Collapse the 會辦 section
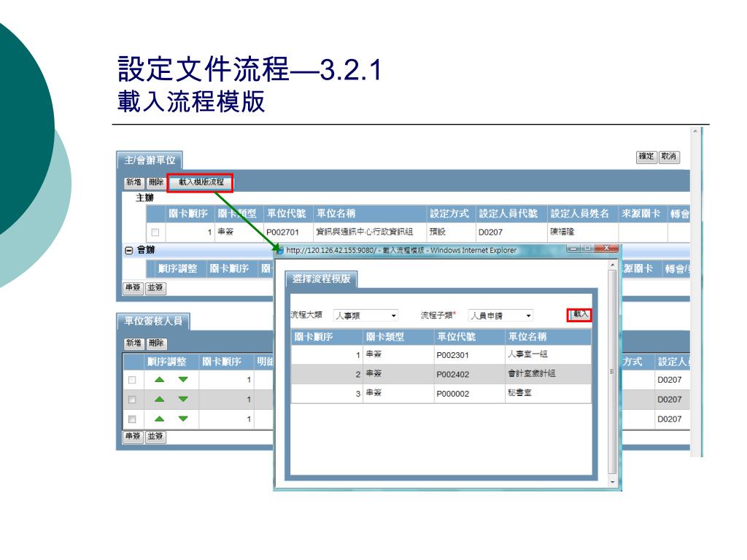 [x=128, y=251]
